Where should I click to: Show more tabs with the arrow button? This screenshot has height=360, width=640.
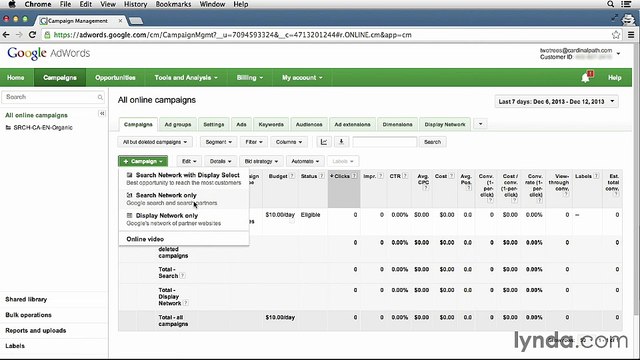click(480, 124)
